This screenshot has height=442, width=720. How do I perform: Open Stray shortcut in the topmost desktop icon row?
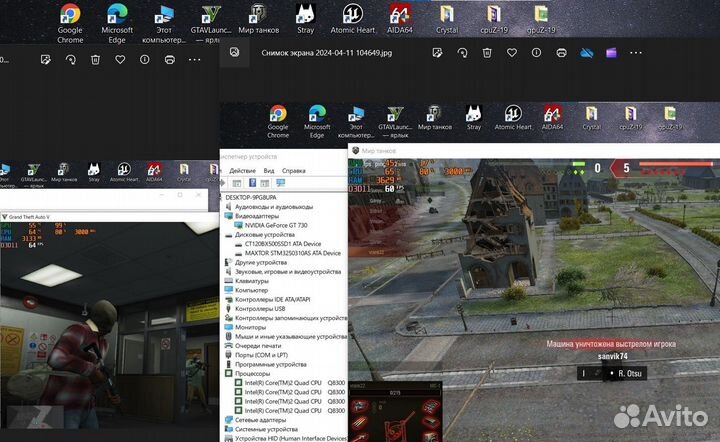[x=305, y=19]
